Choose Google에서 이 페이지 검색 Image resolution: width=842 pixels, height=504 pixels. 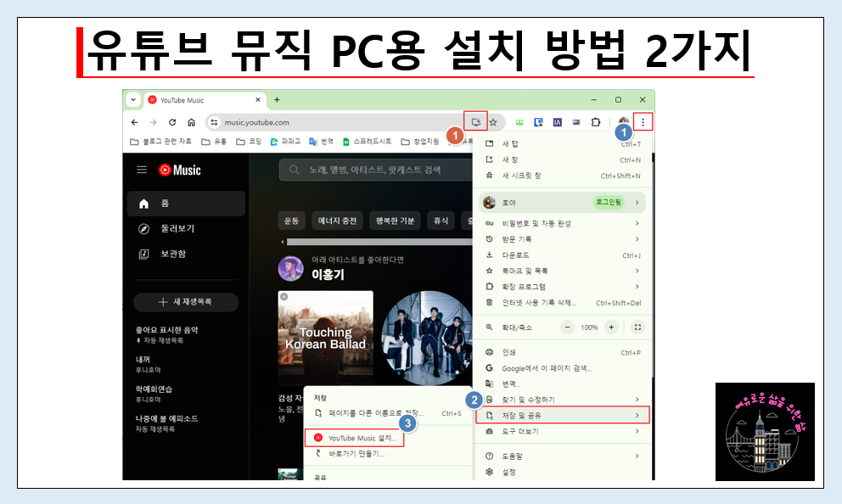tap(562, 368)
